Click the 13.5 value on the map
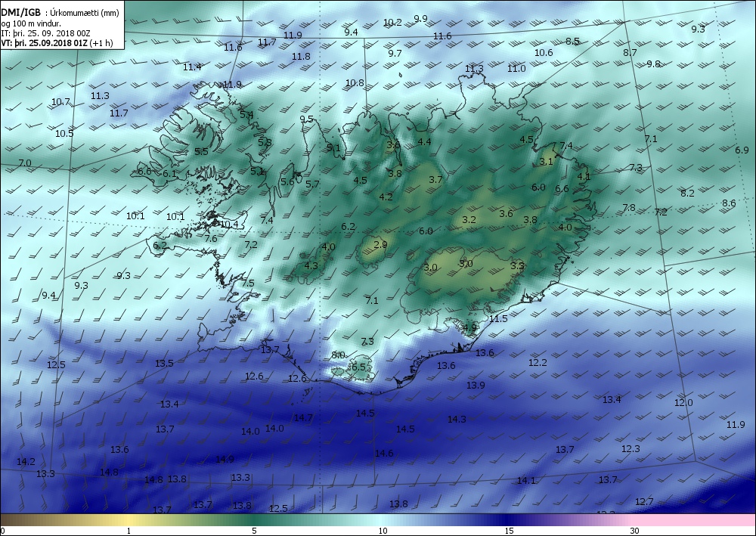 (164, 363)
